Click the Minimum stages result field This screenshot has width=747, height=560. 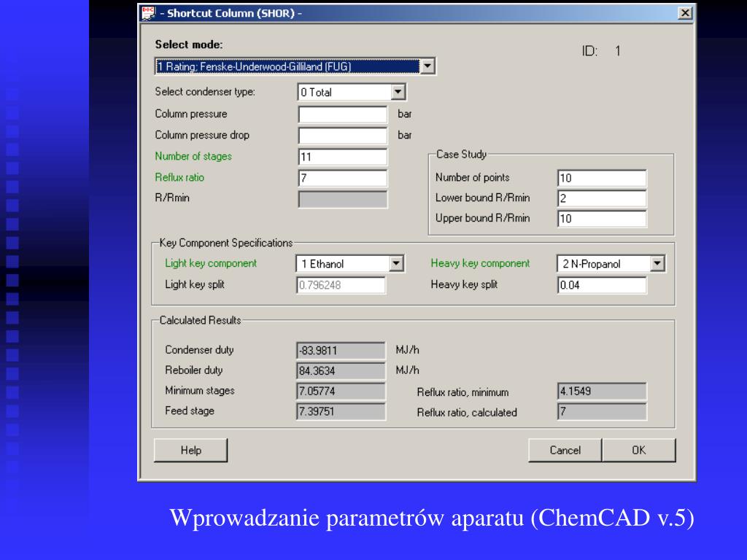(x=341, y=392)
